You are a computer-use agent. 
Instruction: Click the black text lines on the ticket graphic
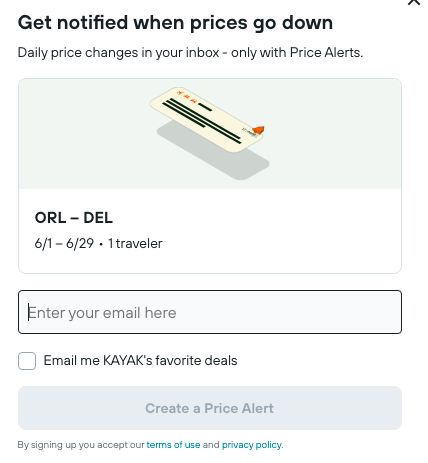pos(202,121)
